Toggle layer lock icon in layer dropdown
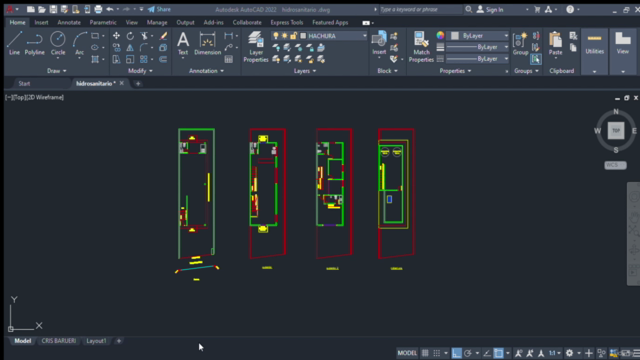This screenshot has width=640, height=360. 293,36
